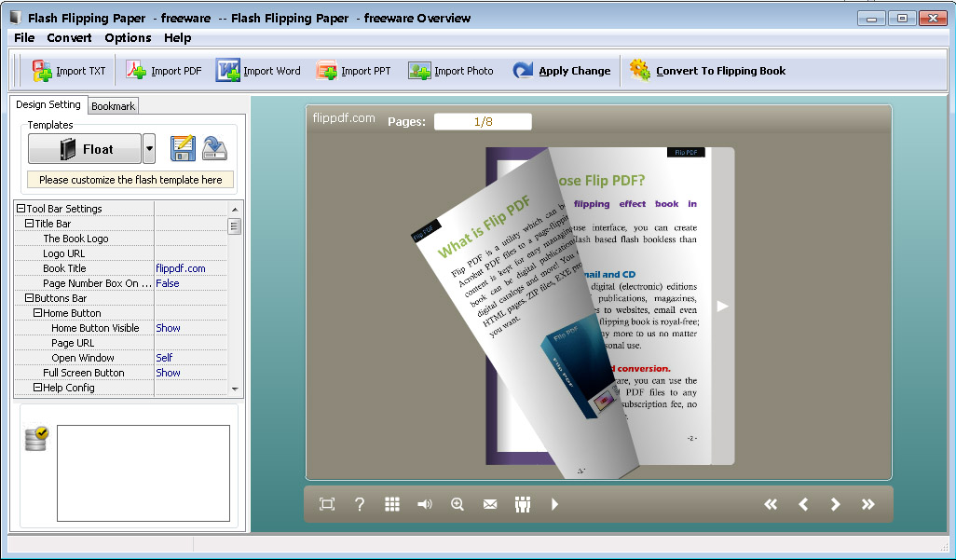The image size is (956, 560).
Task: Click the settings list scrollbar thumb
Action: pos(235,226)
